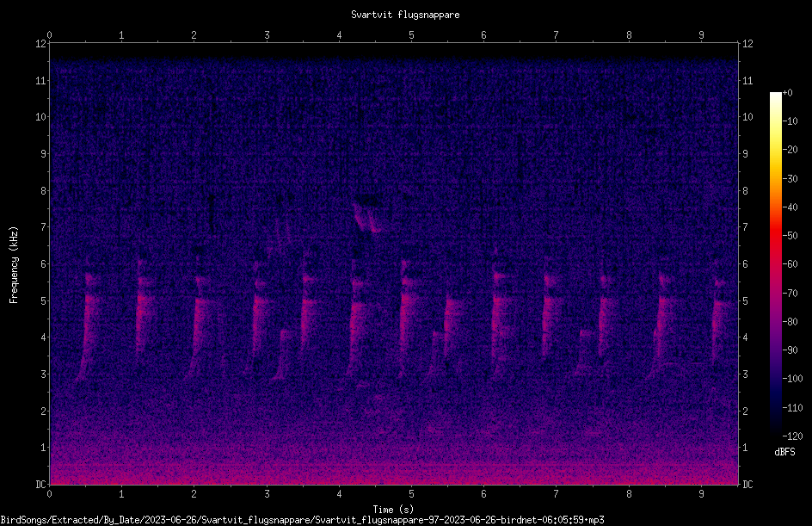812x526 pixels.
Task: Click the "10" kHz label on the left axis
Action: point(41,116)
